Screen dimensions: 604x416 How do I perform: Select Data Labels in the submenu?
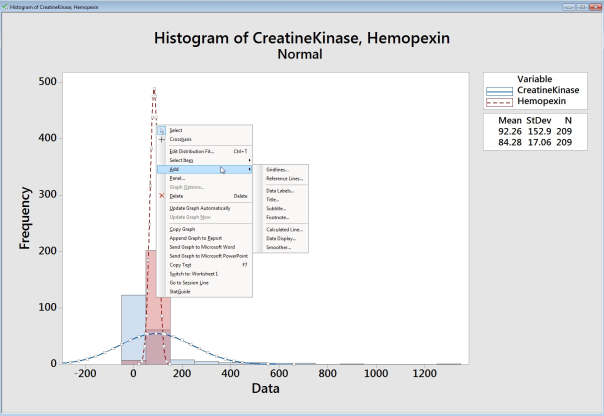click(280, 190)
